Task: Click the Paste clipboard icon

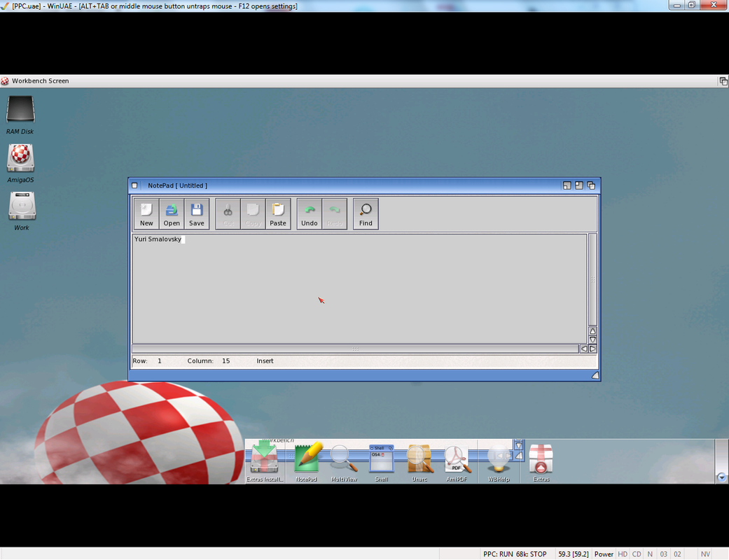Action: [278, 213]
